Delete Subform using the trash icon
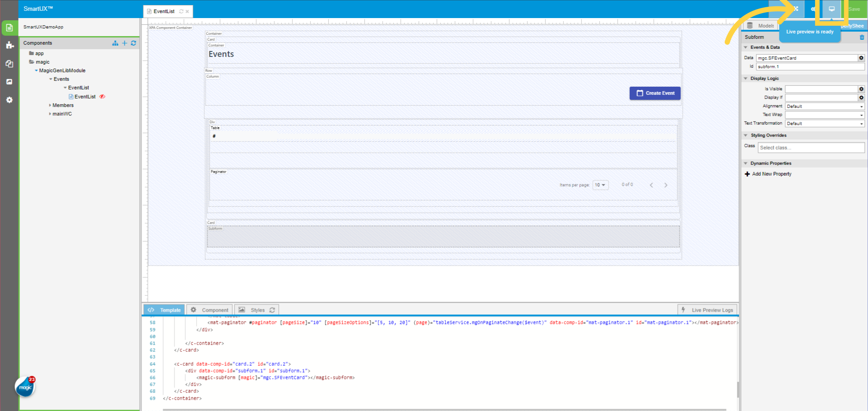 pyautogui.click(x=862, y=37)
